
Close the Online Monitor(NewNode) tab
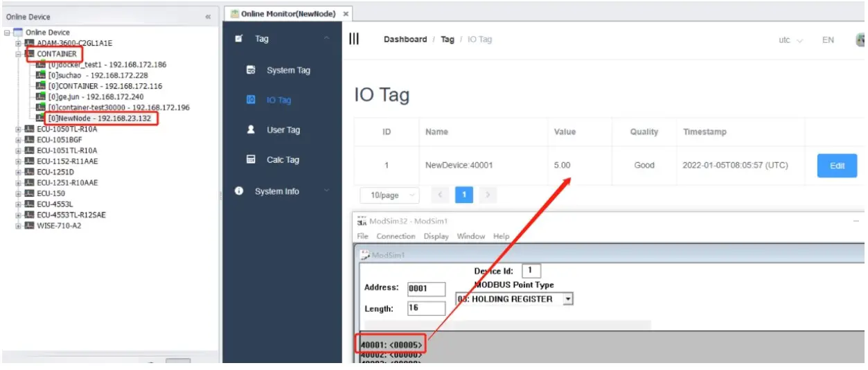pyautogui.click(x=346, y=14)
